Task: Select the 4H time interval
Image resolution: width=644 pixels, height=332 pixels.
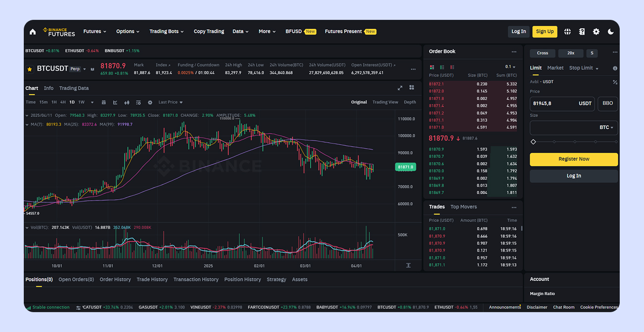Action: click(63, 103)
